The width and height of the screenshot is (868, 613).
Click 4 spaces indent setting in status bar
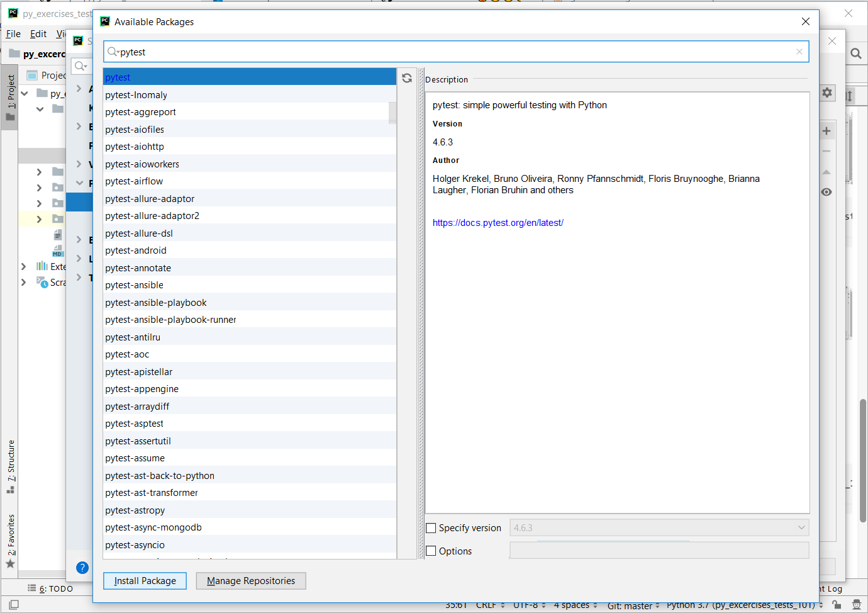click(576, 605)
